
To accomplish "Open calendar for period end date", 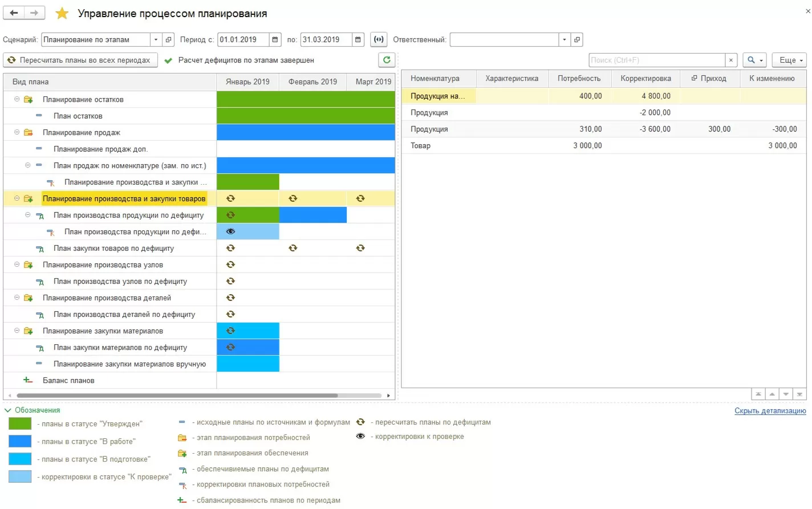I will point(358,39).
